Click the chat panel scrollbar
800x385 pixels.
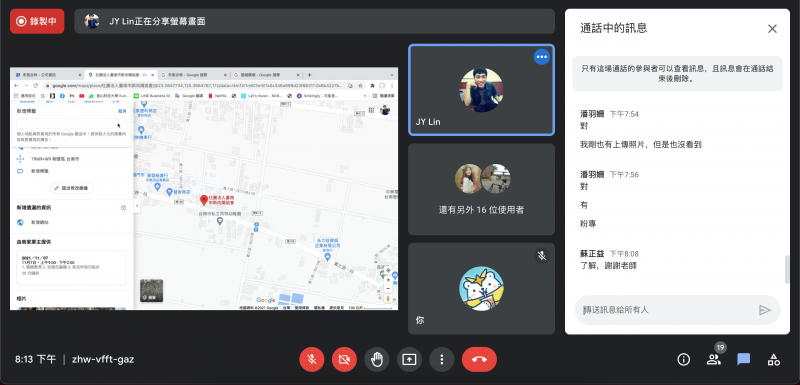787,270
